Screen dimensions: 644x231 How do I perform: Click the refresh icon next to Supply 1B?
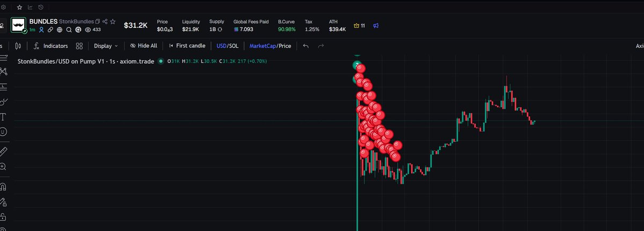pyautogui.click(x=221, y=28)
